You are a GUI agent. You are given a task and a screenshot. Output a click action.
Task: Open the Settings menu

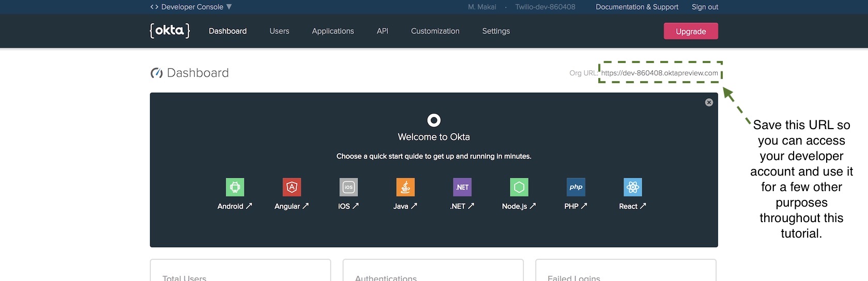point(496,31)
